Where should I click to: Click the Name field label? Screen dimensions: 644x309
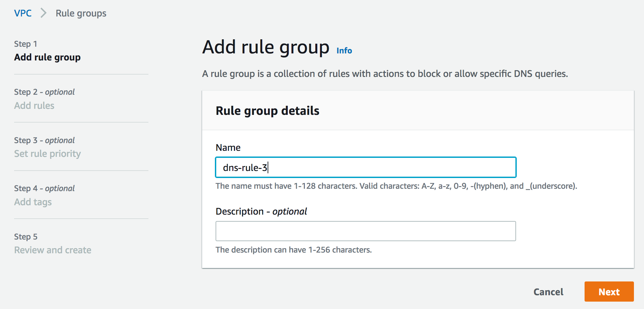click(x=228, y=148)
